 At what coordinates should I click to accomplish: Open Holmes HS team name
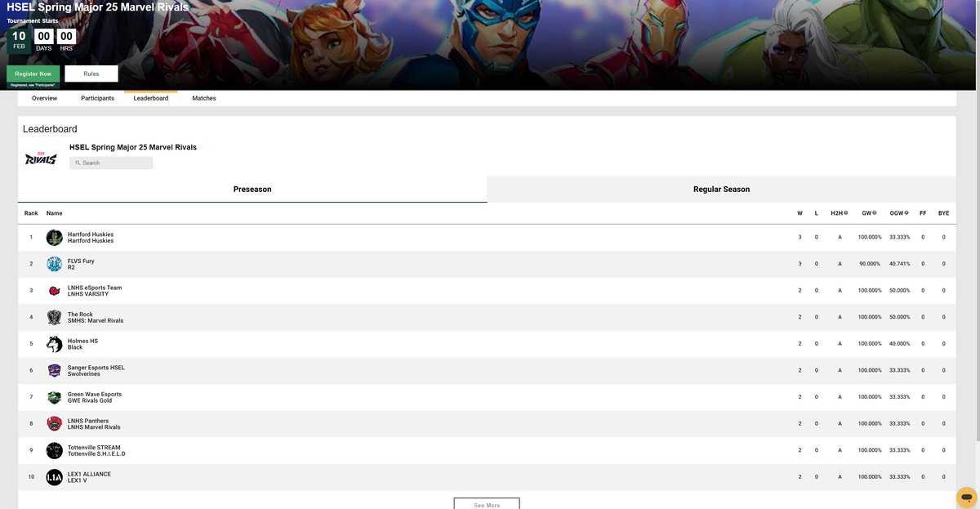[x=82, y=341]
